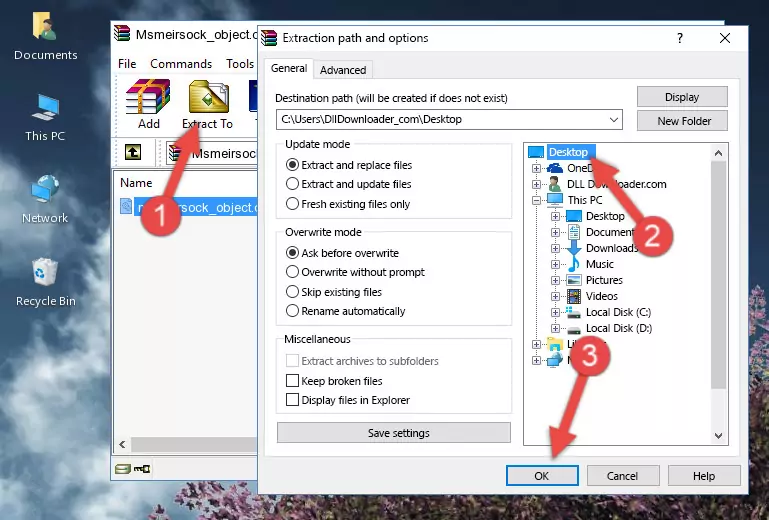This screenshot has width=769, height=520.
Task: Open the Tools menu in WinRAR
Action: pyautogui.click(x=240, y=64)
